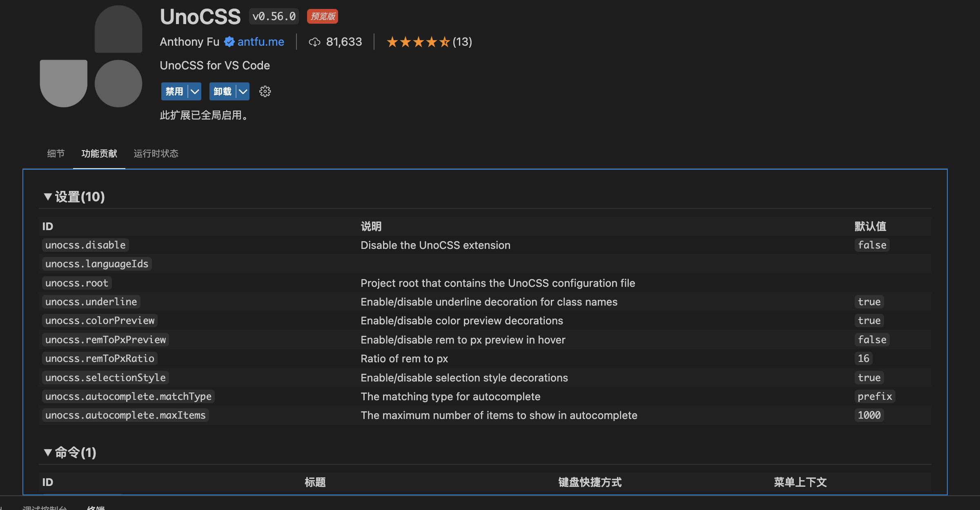Expand the 卸载 dropdown arrow
This screenshot has width=980, height=510.
click(x=243, y=91)
